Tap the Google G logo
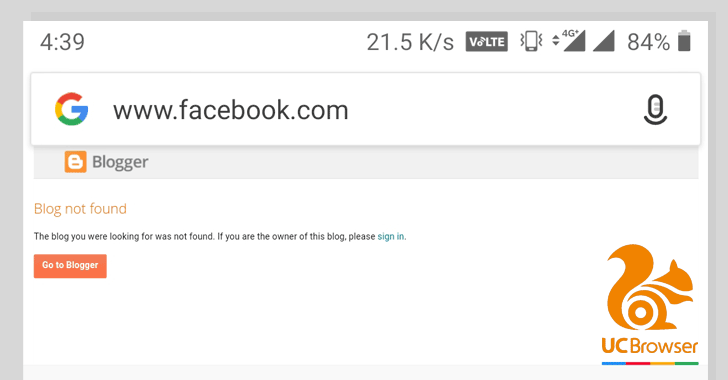This screenshot has height=380, width=728. coord(72,109)
